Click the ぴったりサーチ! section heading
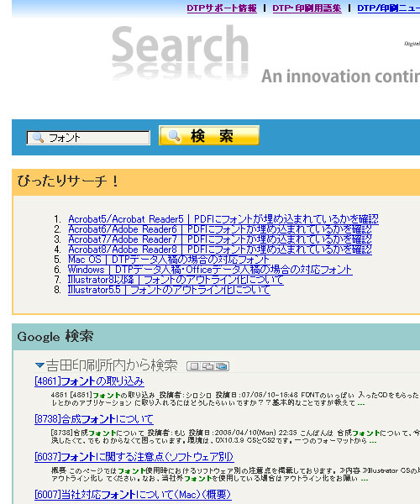The width and height of the screenshot is (420, 504). point(68,181)
